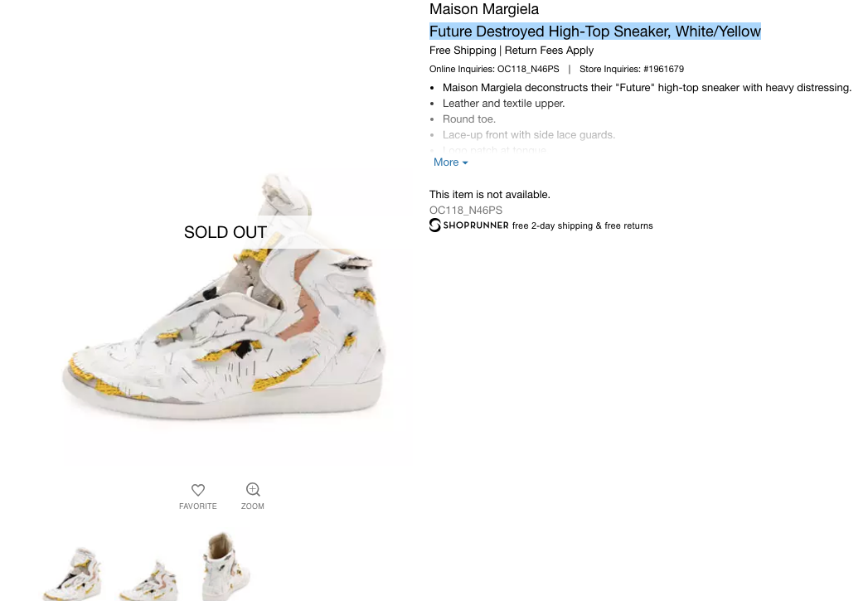Select the second sneaker thumbnail
The image size is (868, 601).
click(148, 578)
